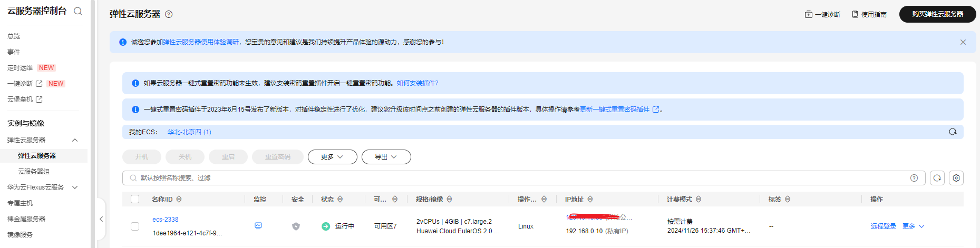Click 远程登录 for ecs-2338
Viewport: 980px width, 248px height.
pyautogui.click(x=884, y=226)
